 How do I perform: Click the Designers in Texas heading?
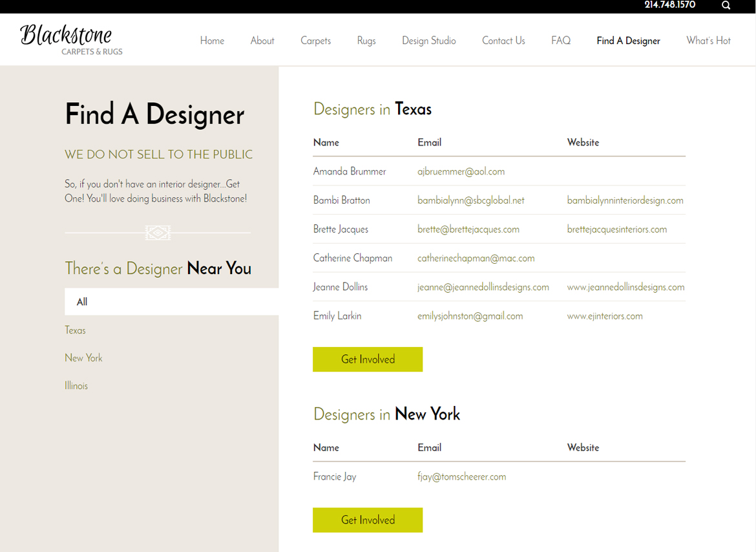(x=372, y=109)
